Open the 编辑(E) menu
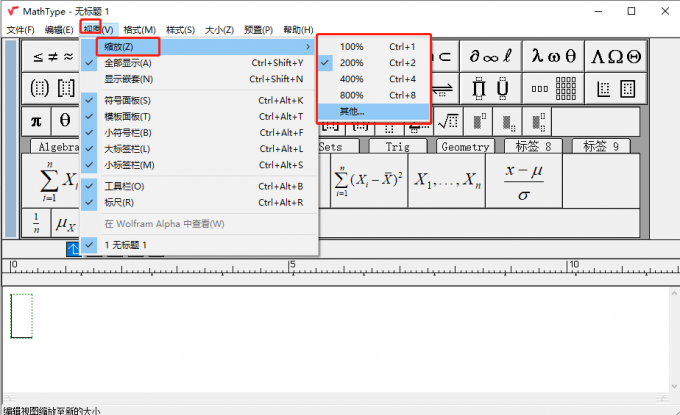Image resolution: width=680 pixels, height=415 pixels. (x=59, y=29)
